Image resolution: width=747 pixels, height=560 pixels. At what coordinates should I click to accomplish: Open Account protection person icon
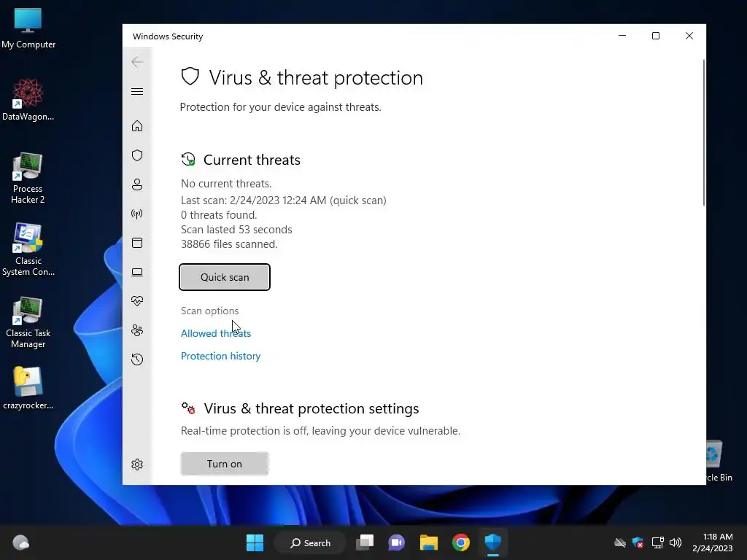tap(137, 184)
